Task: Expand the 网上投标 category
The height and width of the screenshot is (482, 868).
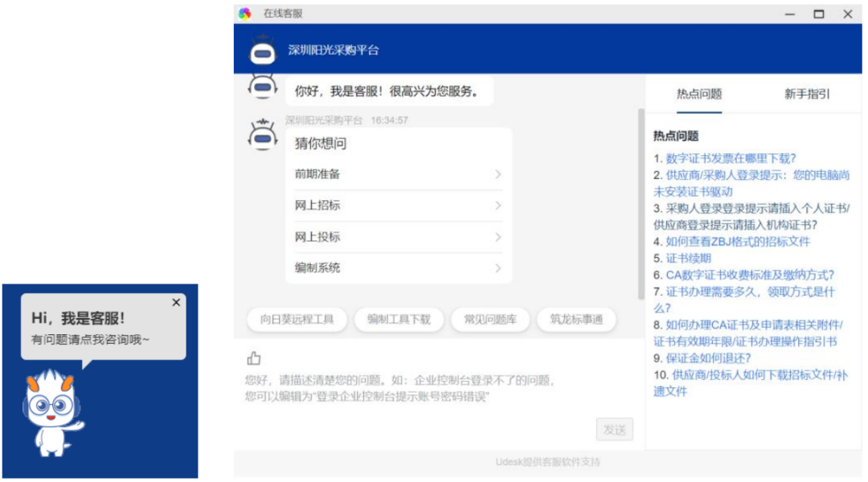Action: [x=398, y=237]
